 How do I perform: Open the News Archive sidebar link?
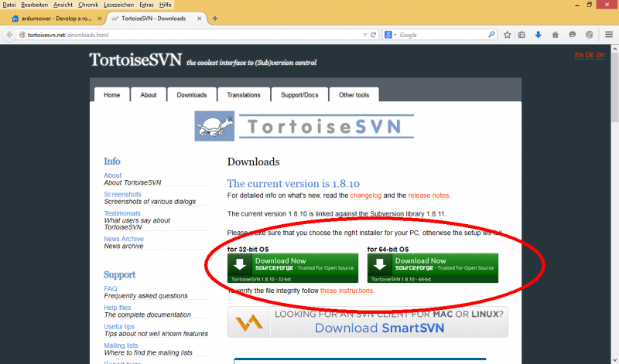[124, 239]
